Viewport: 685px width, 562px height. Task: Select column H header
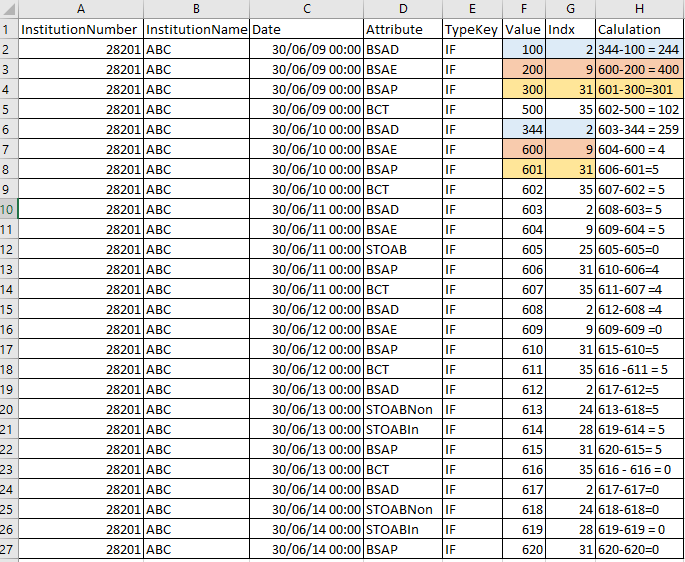(640, 9)
